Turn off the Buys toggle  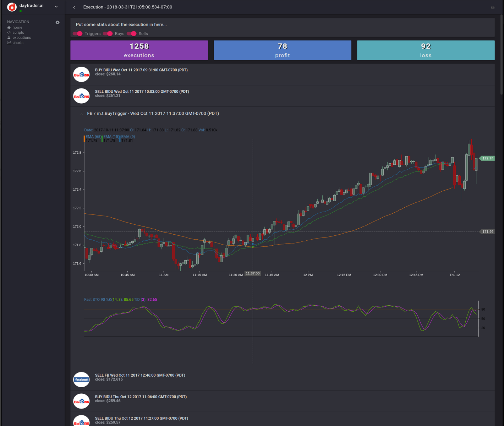click(108, 33)
